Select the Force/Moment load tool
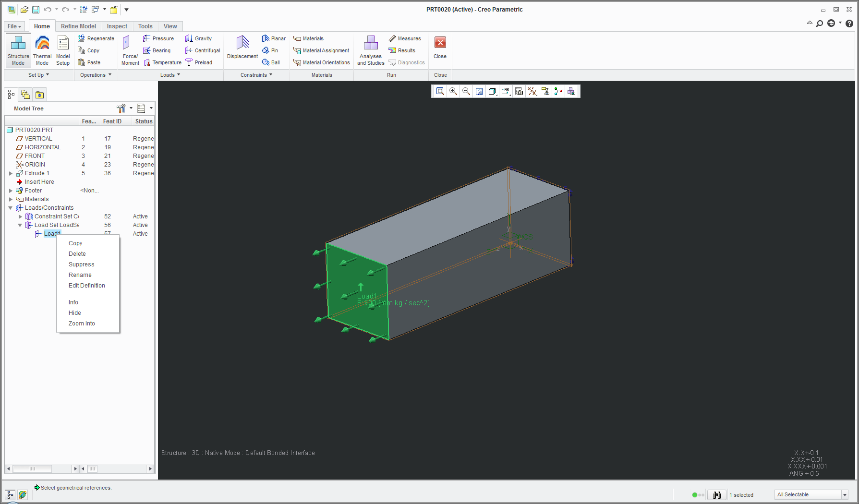Image resolution: width=859 pixels, height=504 pixels. [130, 50]
